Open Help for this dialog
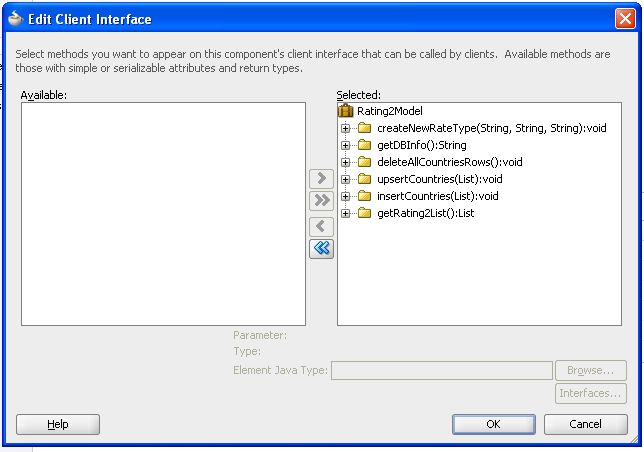Image resolution: width=644 pixels, height=452 pixels. pyautogui.click(x=58, y=424)
